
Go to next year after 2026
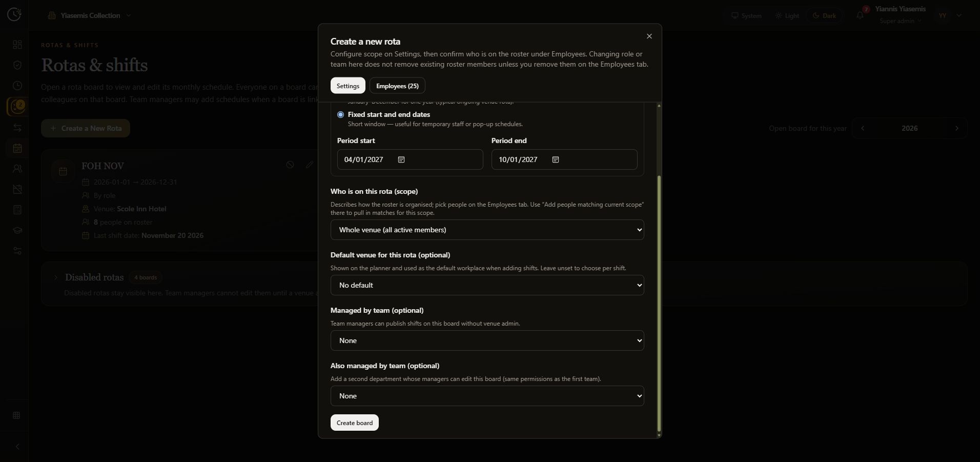pyautogui.click(x=956, y=128)
